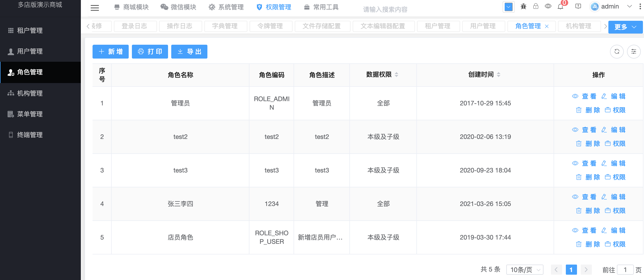644x280 pixels.
Task: Open the debug bug icon in the header
Action: 523,6
